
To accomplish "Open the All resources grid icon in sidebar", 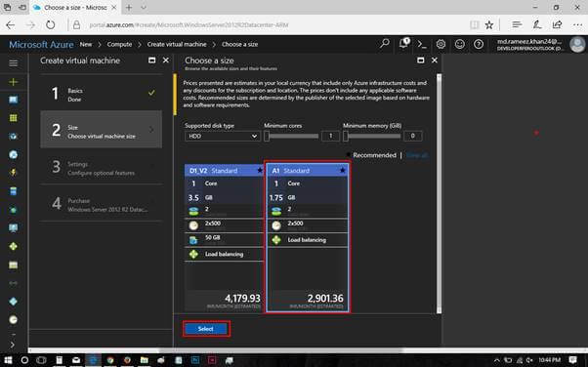I will (x=13, y=118).
